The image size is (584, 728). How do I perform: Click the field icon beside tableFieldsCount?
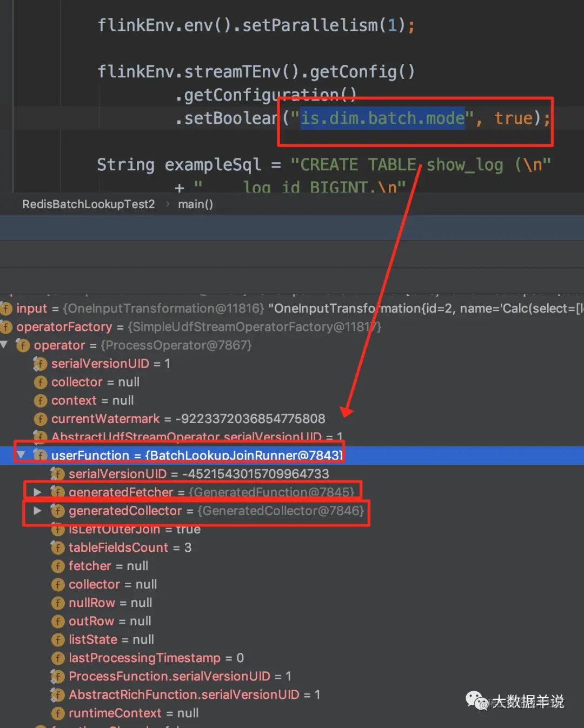[x=58, y=547]
